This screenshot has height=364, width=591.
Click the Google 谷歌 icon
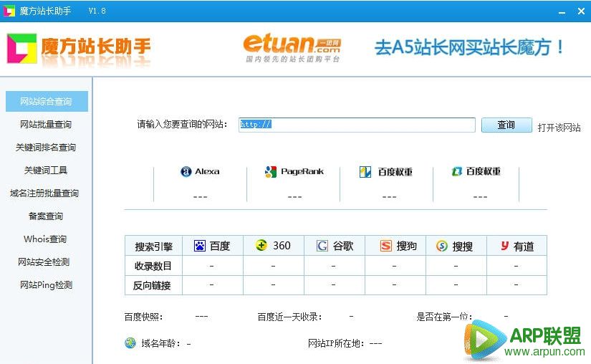pos(322,246)
